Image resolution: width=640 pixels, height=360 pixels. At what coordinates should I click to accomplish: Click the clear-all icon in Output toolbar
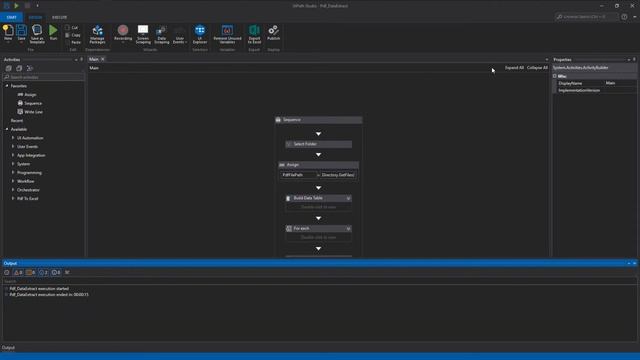click(67, 273)
